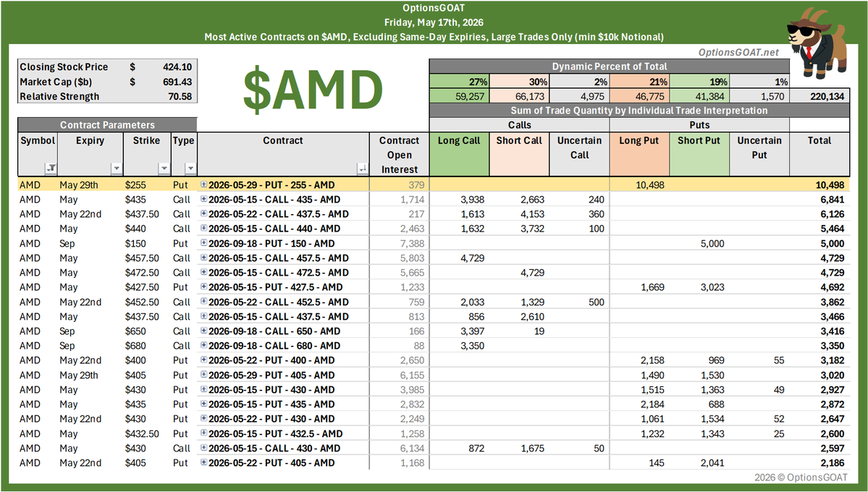The image size is (868, 492).
Task: Select the Uncertain Call value 500
Action: pos(597,302)
